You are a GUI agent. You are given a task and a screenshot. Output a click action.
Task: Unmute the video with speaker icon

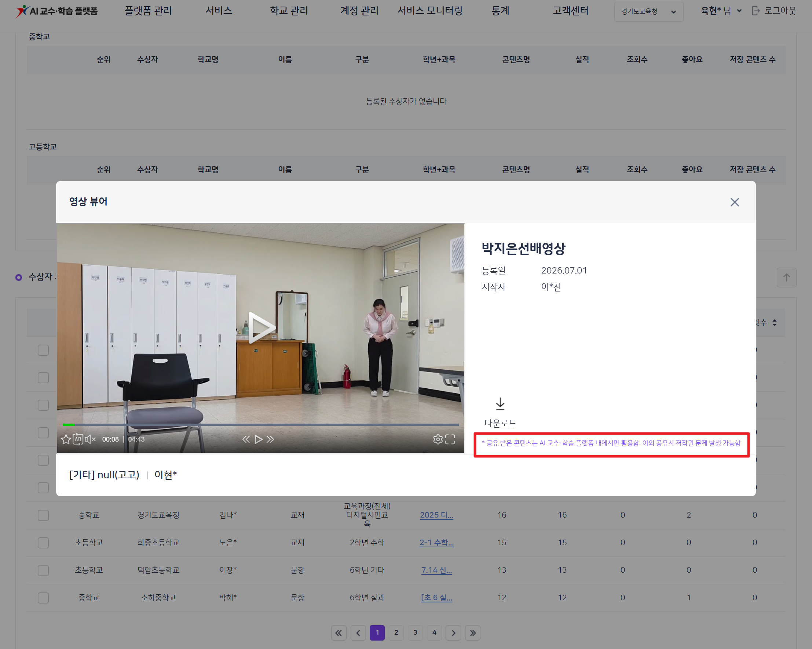pos(90,439)
